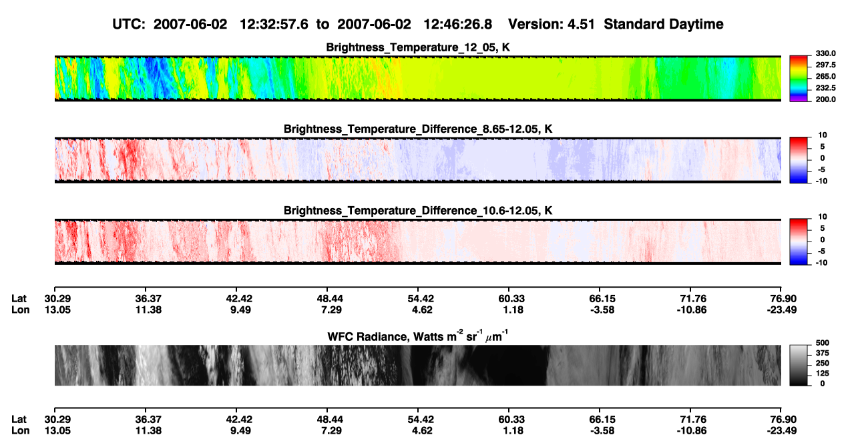
Task: Click longitude '4.62' on the axis above WFC Radiance
Action: [x=418, y=310]
